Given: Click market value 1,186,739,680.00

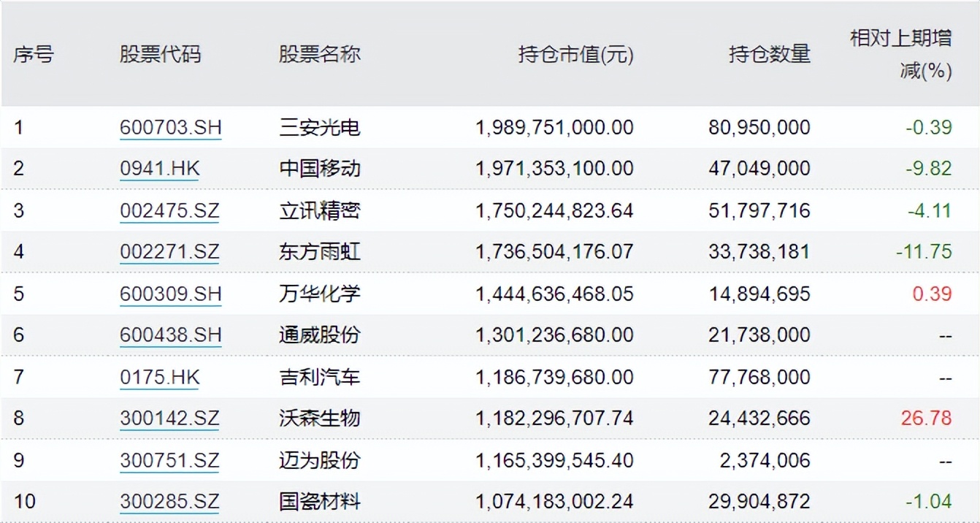Looking at the screenshot, I should point(555,378).
